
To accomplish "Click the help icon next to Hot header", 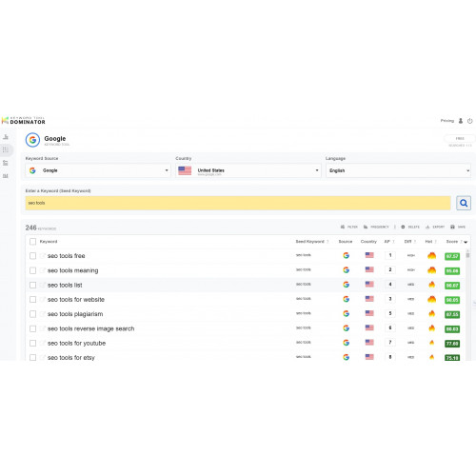I will point(436,242).
